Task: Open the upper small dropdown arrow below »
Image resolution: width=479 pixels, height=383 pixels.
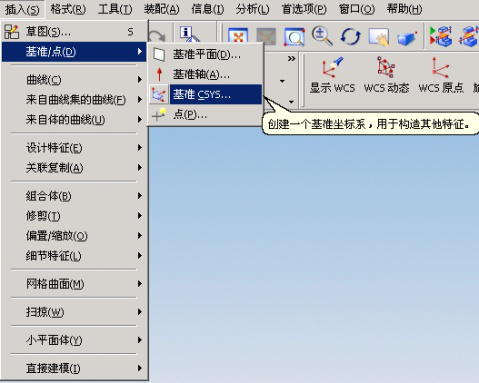Action: (x=282, y=81)
